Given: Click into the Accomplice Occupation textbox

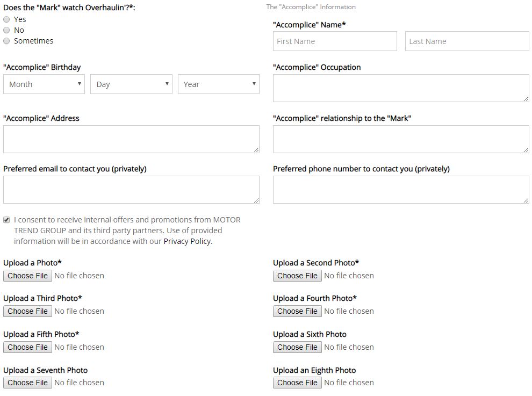Looking at the screenshot, I should pyautogui.click(x=401, y=88).
